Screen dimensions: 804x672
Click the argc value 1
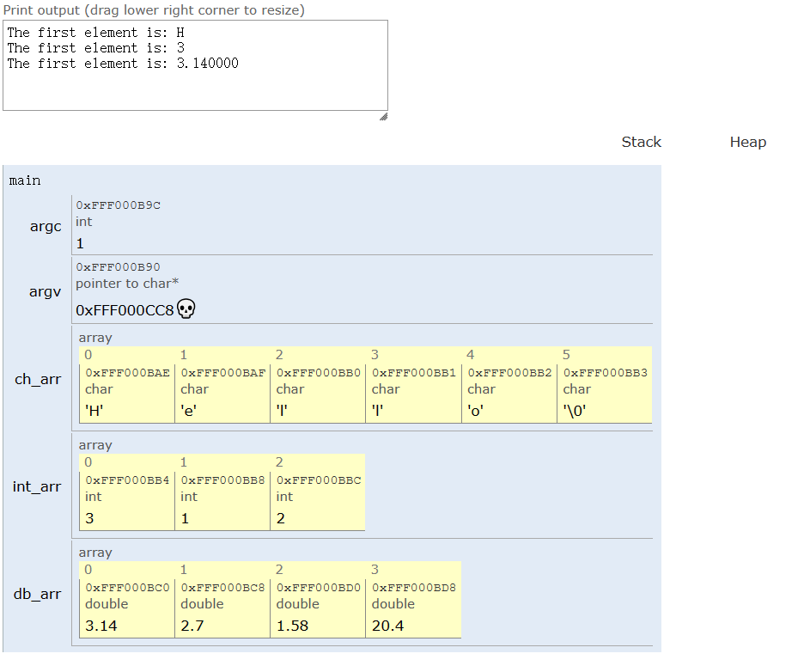coord(80,244)
